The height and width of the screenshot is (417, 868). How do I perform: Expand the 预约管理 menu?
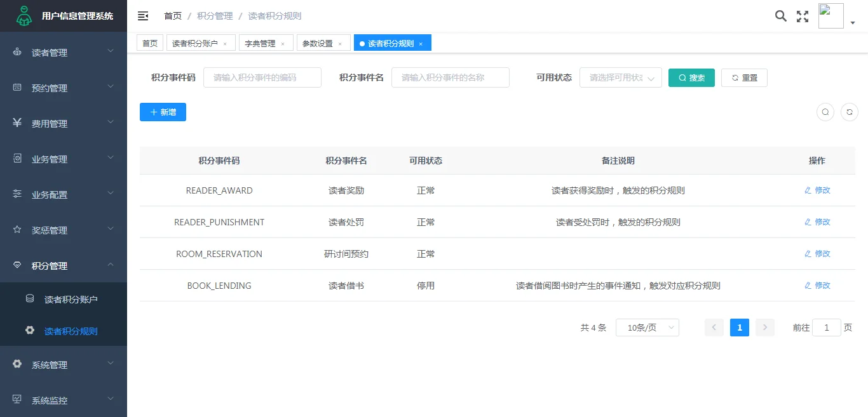64,88
